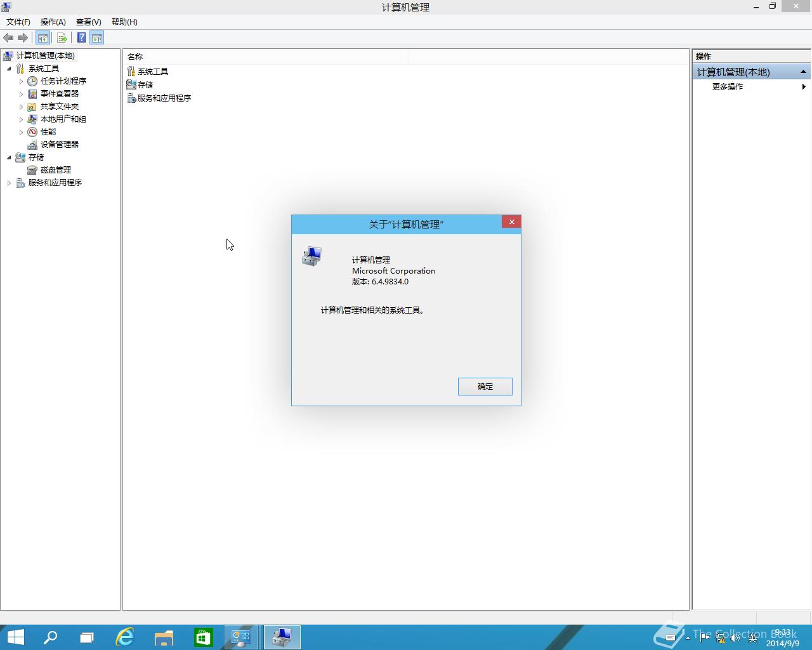Open the Action Center flag tray icon
This screenshot has width=812, height=650.
[705, 638]
